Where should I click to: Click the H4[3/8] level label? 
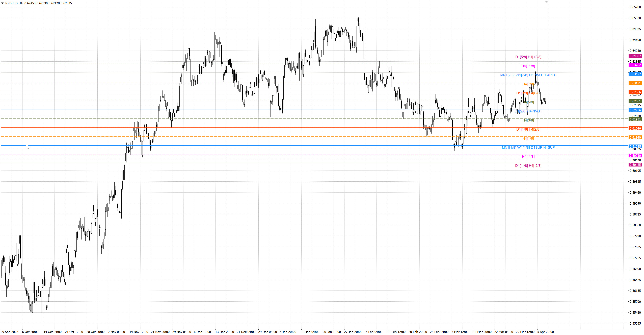coord(528,120)
